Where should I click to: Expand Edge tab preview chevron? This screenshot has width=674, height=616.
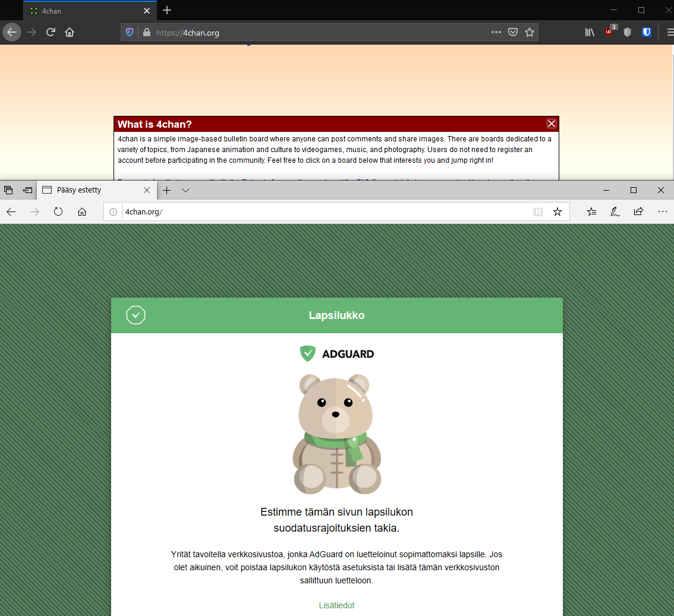point(185,190)
